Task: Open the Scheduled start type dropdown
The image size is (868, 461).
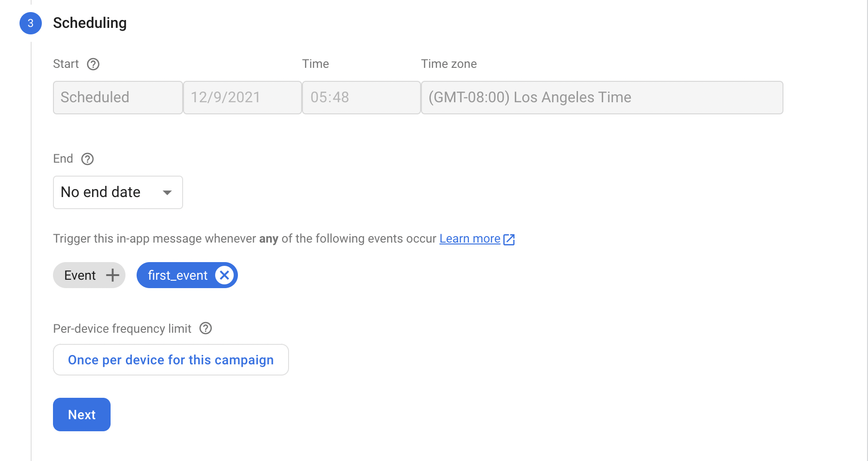Action: (118, 98)
